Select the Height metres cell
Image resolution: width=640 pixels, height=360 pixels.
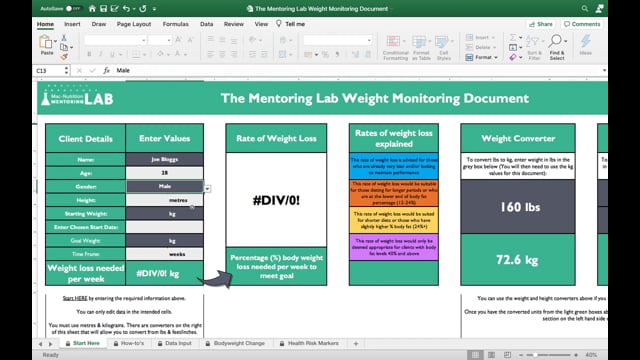[x=164, y=200]
